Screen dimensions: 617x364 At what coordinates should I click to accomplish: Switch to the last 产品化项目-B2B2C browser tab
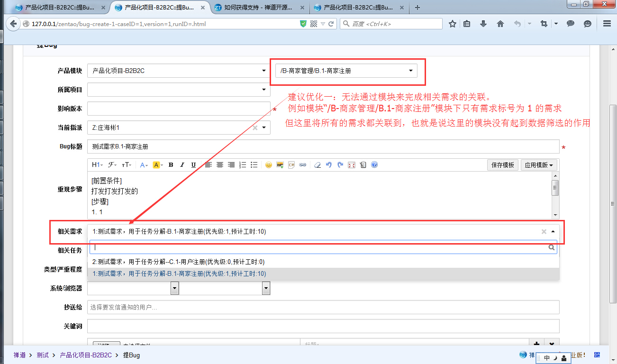[359, 7]
